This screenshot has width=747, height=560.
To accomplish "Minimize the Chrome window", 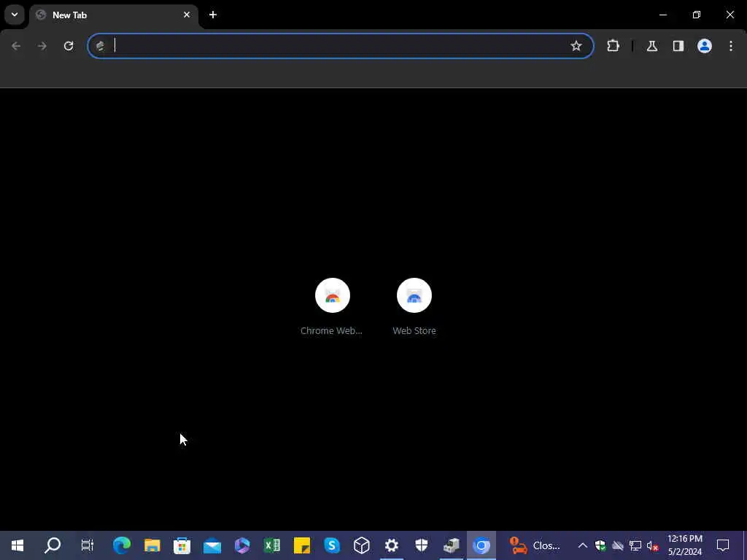I will (662, 15).
